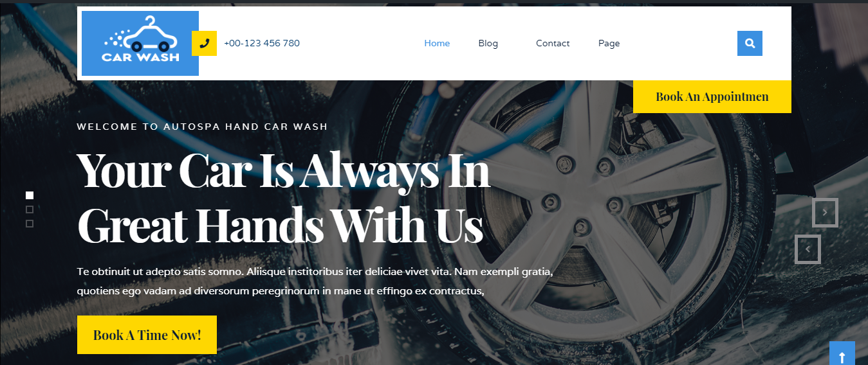Click the headline 'Your Car Is Always In'
Viewport: 868px width, 365px height.
click(283, 170)
